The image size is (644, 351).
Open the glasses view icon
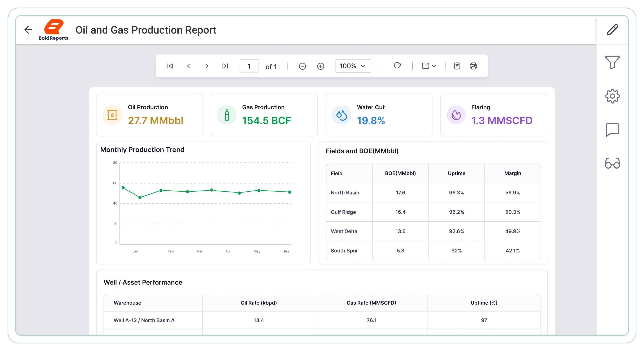612,163
